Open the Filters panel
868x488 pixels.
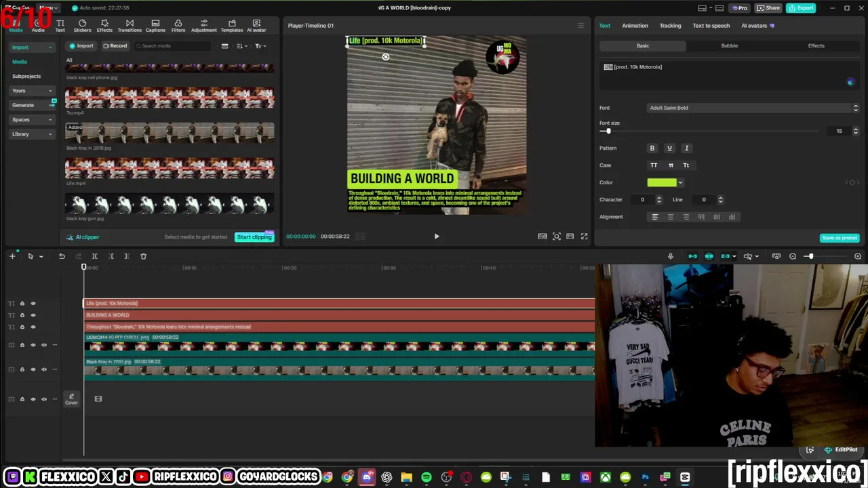178,26
